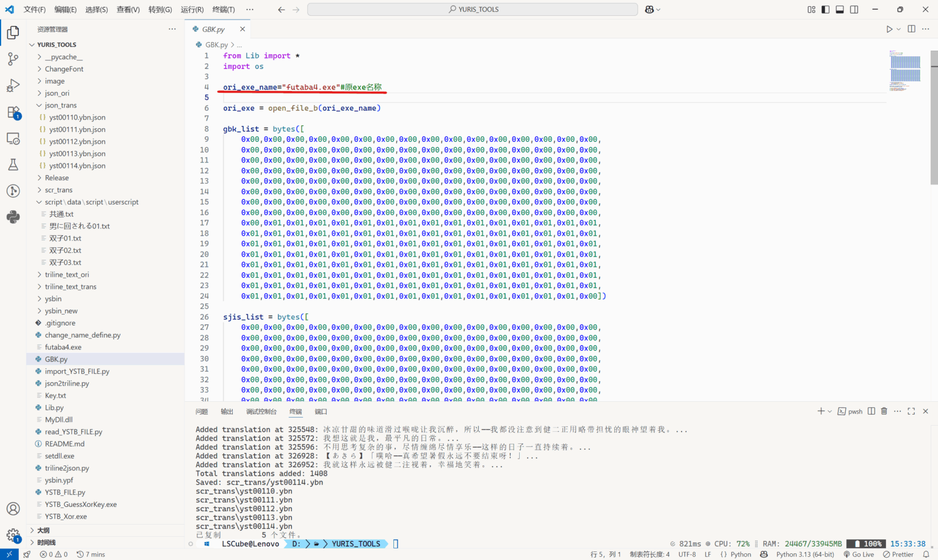938x560 pixels.
Task: Open README.md in the file explorer
Action: coord(64,444)
